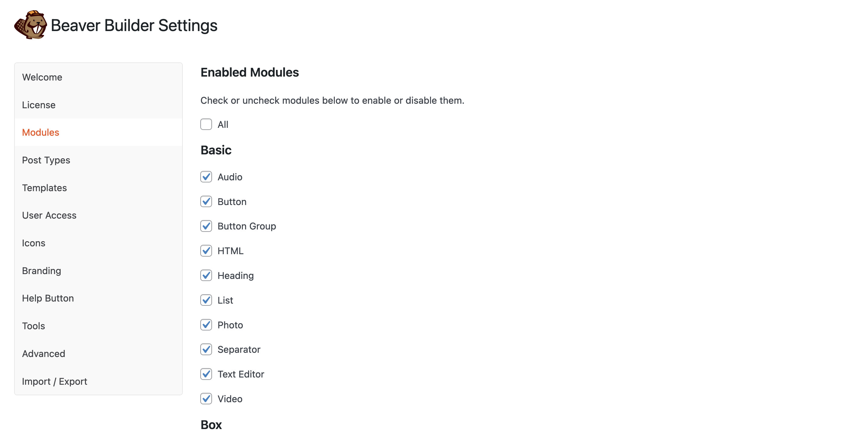Open the Templates settings section

pyautogui.click(x=44, y=188)
